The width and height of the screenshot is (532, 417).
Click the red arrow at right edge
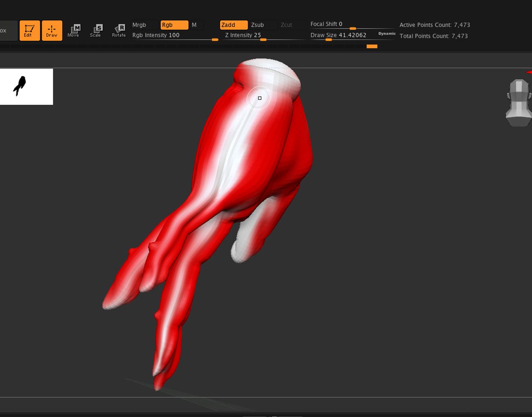pyautogui.click(x=529, y=72)
